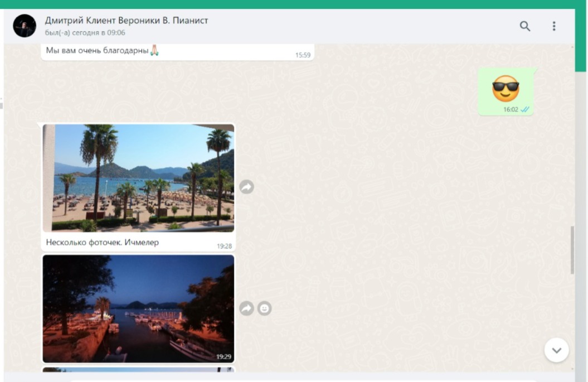Click the 19:29 timestamp on the harbor photo
588x382 pixels.
(x=223, y=356)
